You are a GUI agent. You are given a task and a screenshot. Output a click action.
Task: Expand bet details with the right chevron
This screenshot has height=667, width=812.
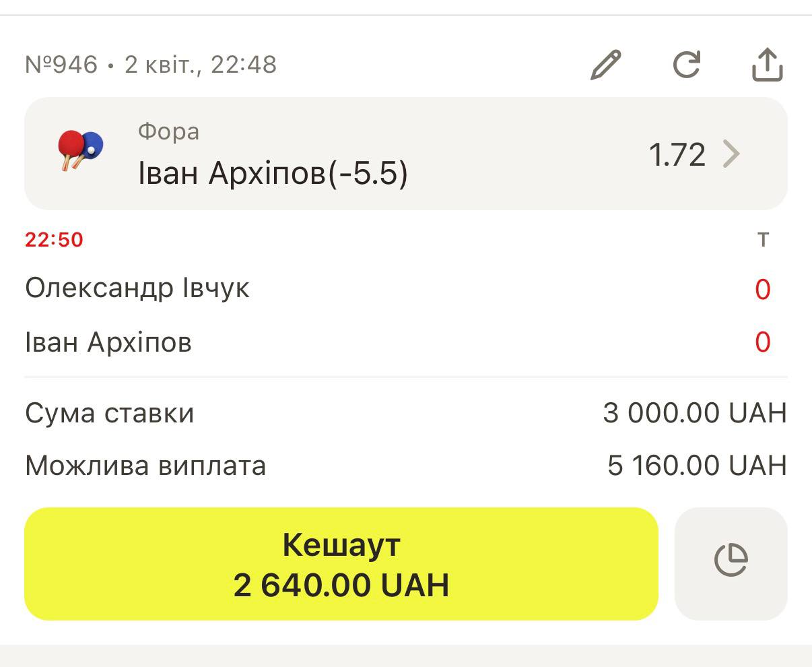point(731,154)
